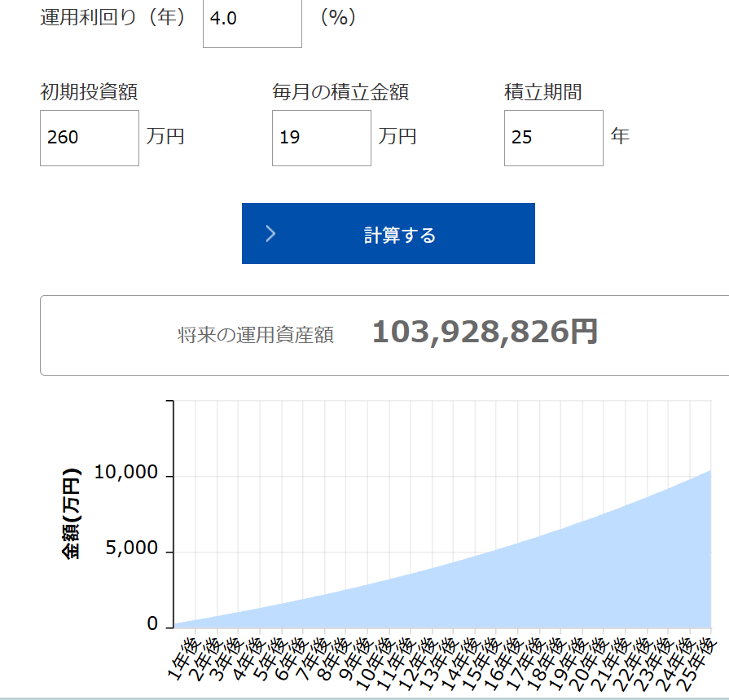The width and height of the screenshot is (729, 700).
Task: Click the 積立期間 label text
Action: 542,92
